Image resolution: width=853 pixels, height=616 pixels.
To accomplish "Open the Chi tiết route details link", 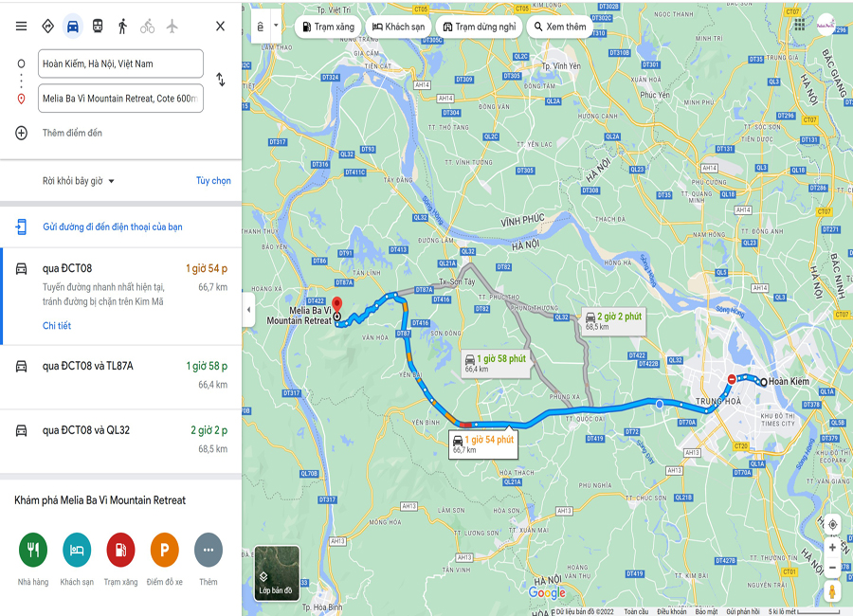I will [57, 325].
